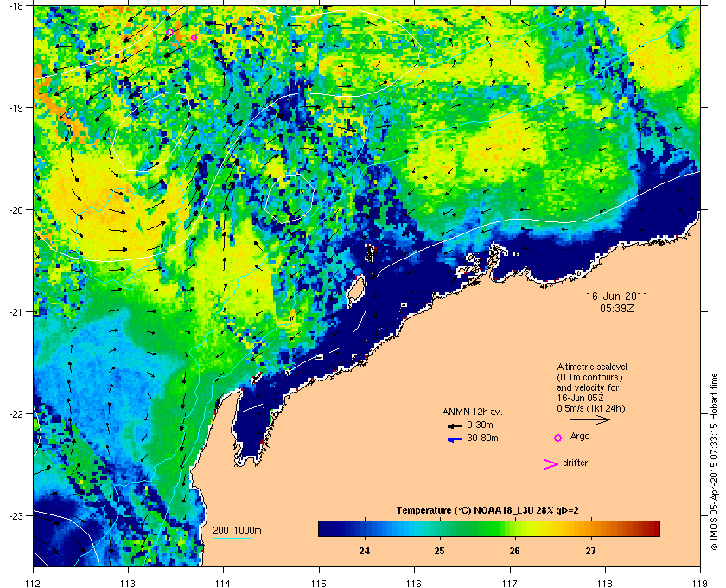
Task: Click the magenta Argo circle in the legend
Action: pyautogui.click(x=558, y=438)
